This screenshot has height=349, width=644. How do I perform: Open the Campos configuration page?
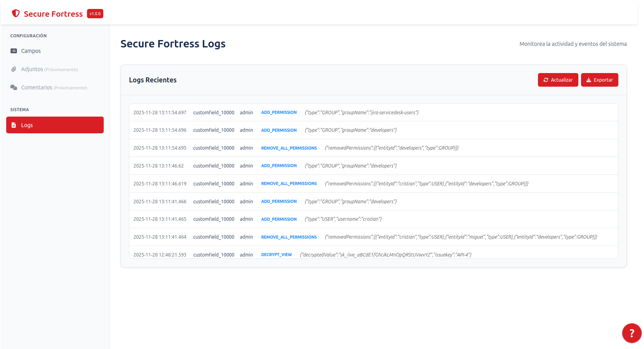[31, 51]
